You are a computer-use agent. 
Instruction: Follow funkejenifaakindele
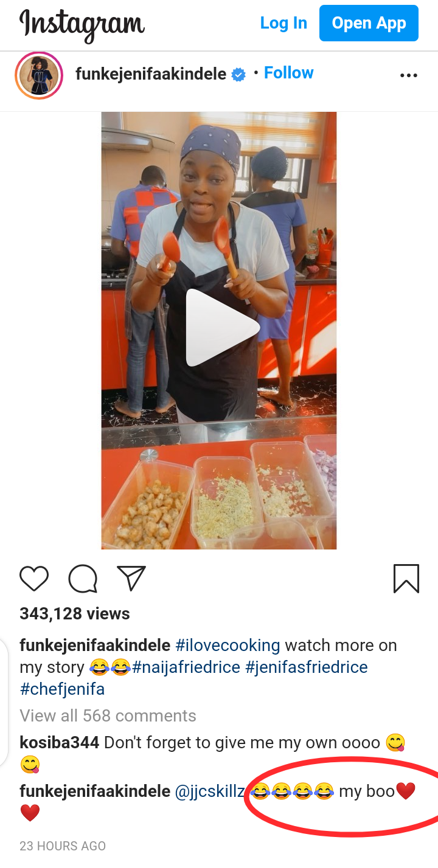(289, 73)
